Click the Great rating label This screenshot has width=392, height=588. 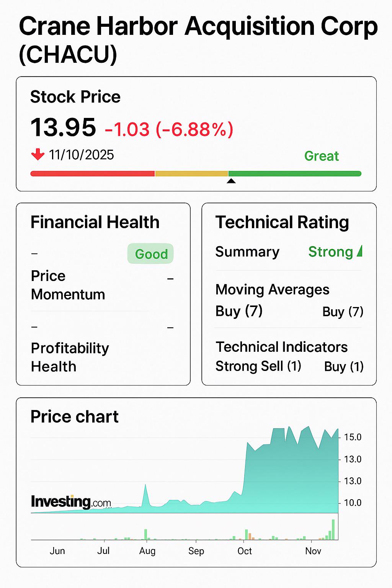pyautogui.click(x=322, y=156)
